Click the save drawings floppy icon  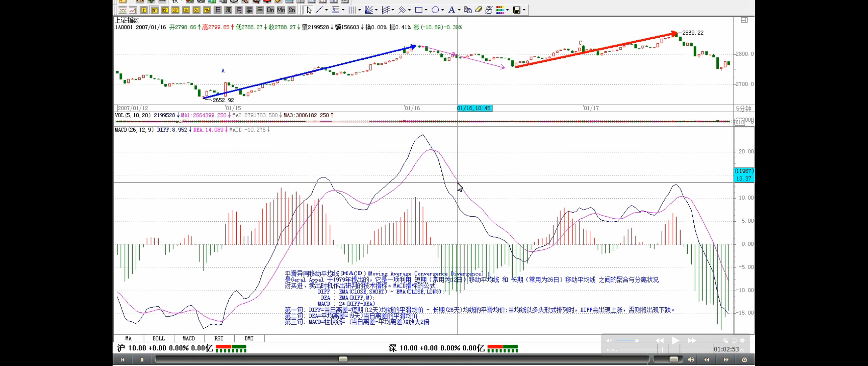517,10
